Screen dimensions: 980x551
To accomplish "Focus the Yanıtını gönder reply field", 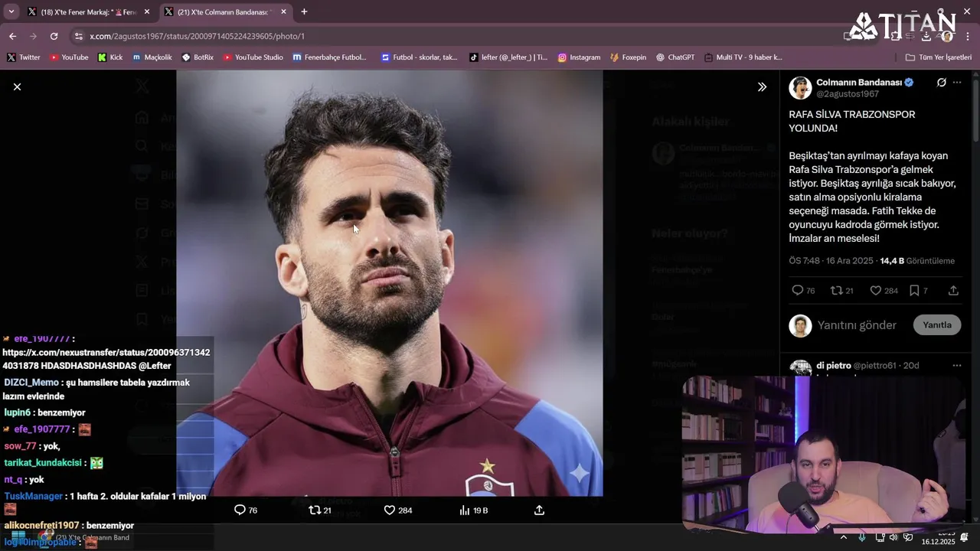I will (857, 325).
